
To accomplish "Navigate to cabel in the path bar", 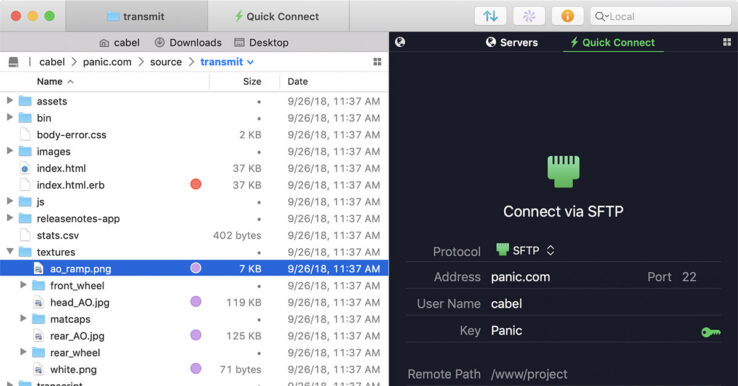I will (52, 62).
